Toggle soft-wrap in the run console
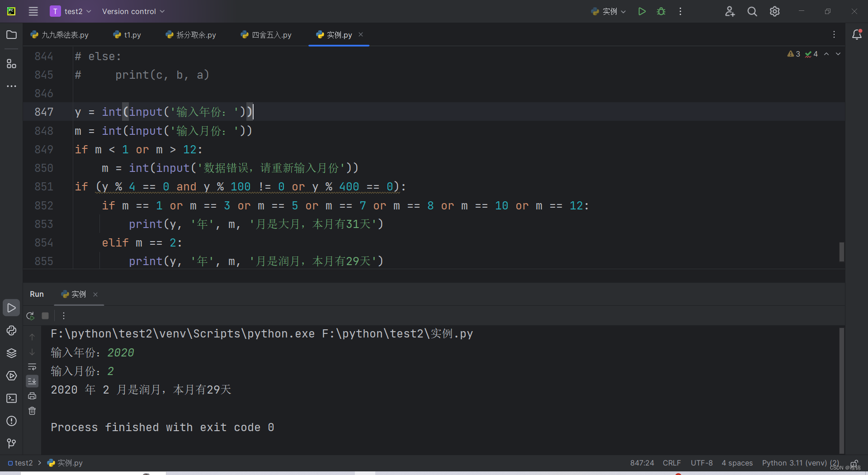 pyautogui.click(x=32, y=367)
